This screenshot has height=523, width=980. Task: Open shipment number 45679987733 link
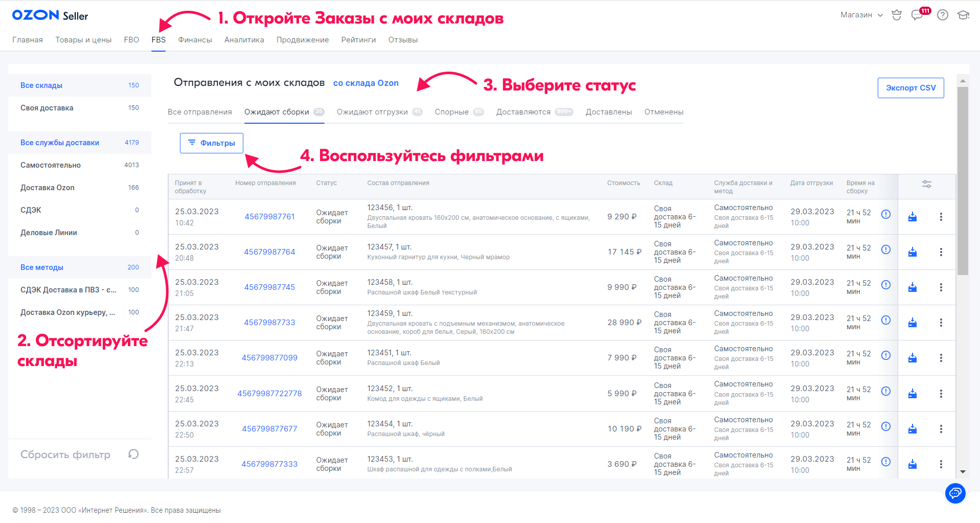pyautogui.click(x=269, y=323)
